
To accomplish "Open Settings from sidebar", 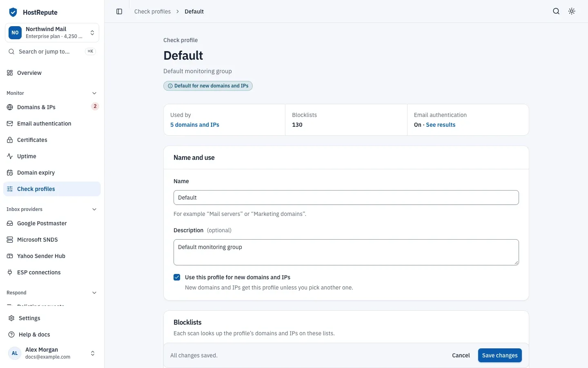I will tap(52, 318).
